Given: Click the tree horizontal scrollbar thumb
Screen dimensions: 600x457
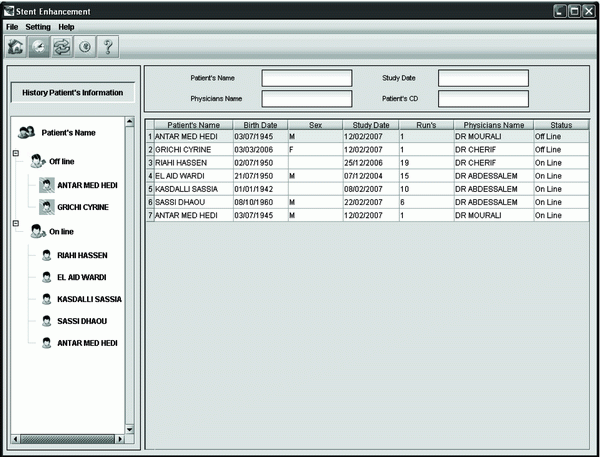Looking at the screenshot, I should pyautogui.click(x=67, y=439).
